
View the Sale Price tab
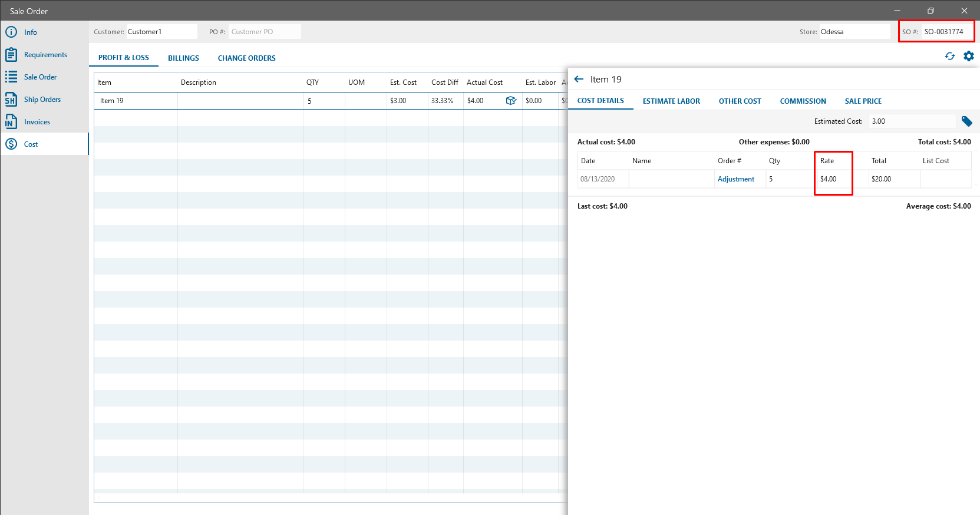(863, 101)
